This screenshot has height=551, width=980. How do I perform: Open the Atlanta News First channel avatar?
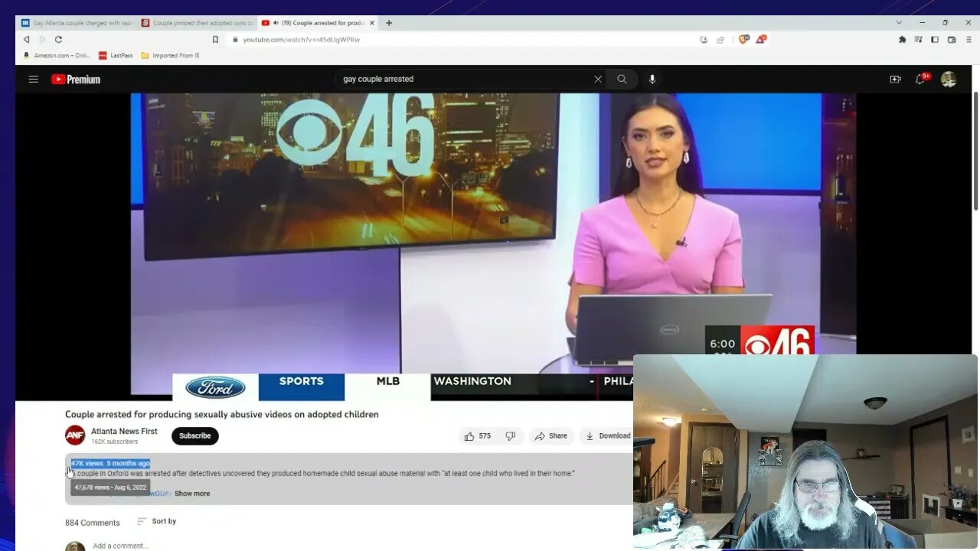(x=75, y=435)
